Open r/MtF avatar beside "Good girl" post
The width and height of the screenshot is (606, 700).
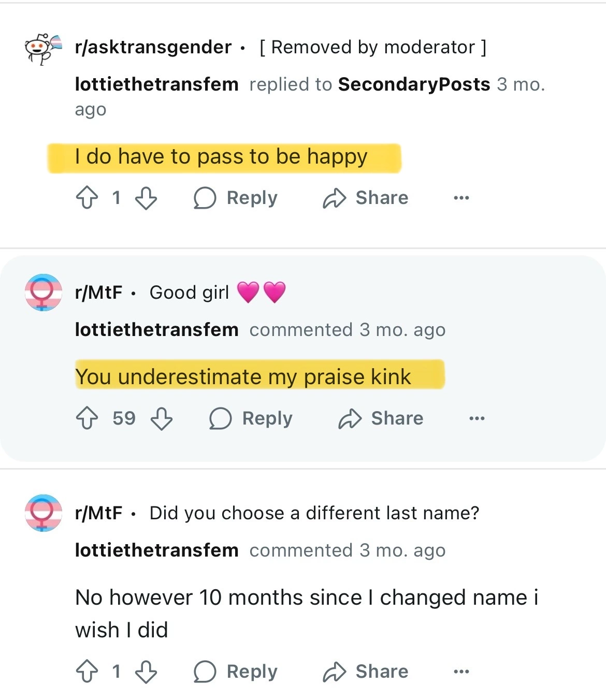[x=44, y=293]
